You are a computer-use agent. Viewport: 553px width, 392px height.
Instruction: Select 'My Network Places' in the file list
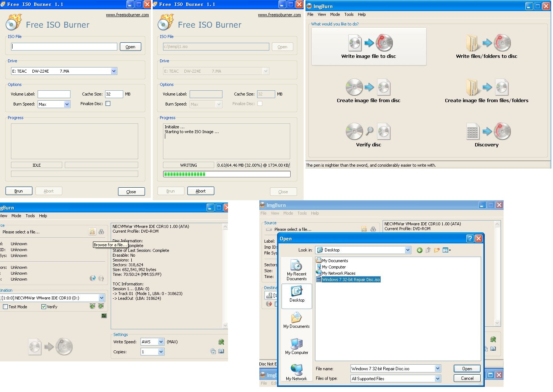tap(336, 273)
